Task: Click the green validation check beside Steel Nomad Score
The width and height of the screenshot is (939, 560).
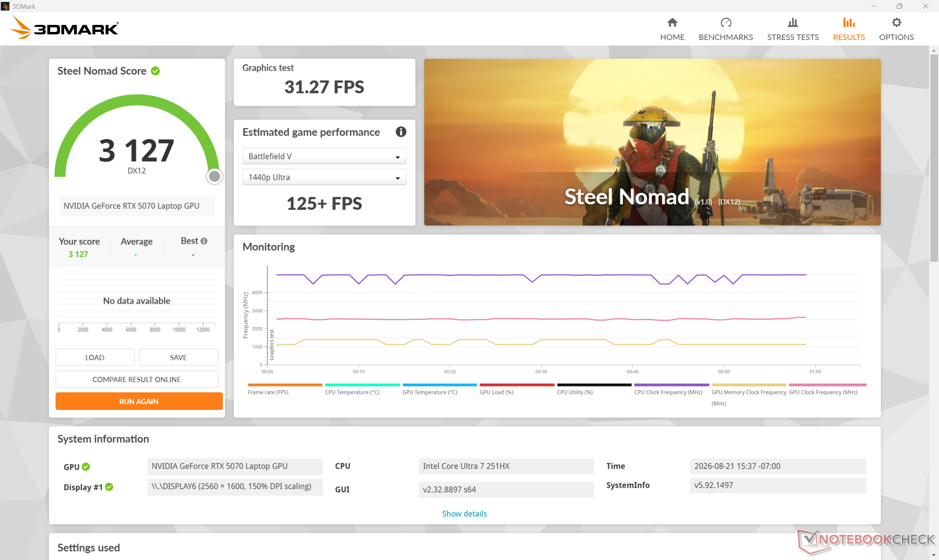Action: (155, 71)
